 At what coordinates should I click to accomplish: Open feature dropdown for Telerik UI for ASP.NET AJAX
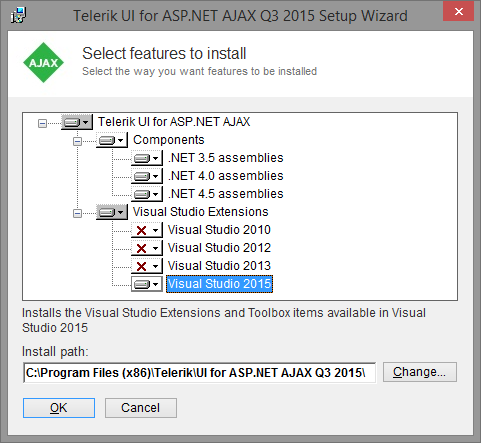click(x=77, y=122)
